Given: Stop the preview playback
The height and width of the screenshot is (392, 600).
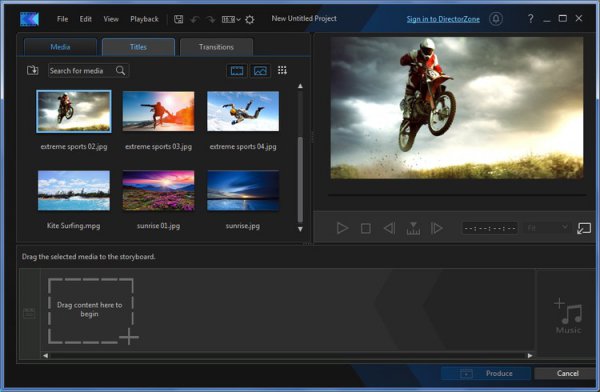Looking at the screenshot, I should pos(366,229).
